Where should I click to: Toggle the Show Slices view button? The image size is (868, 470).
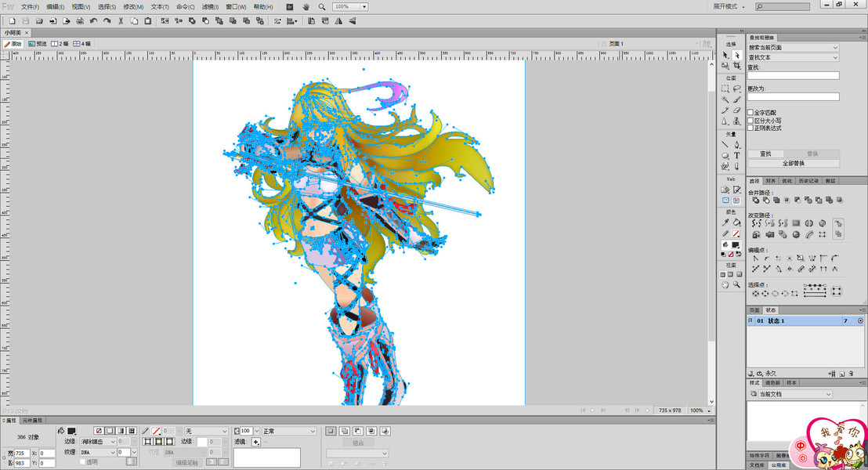(736, 201)
